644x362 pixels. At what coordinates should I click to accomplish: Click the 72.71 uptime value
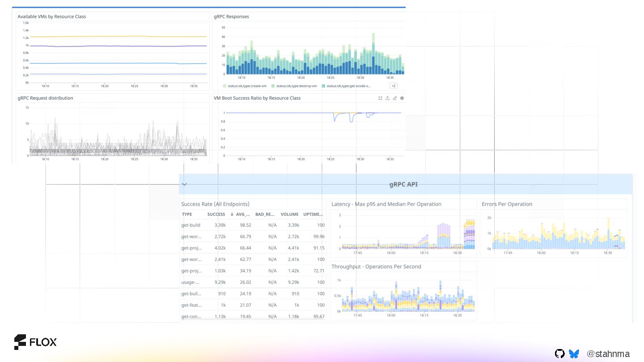[x=319, y=271]
